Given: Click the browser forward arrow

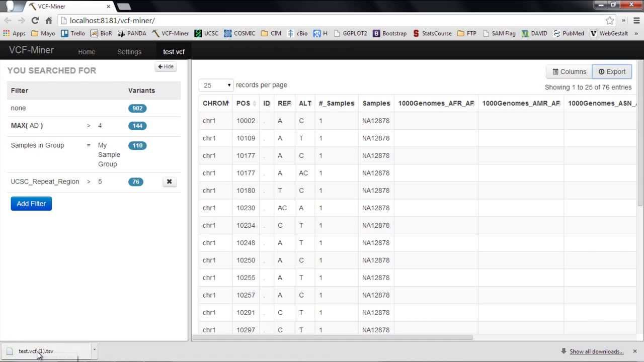Looking at the screenshot, I should point(21,21).
